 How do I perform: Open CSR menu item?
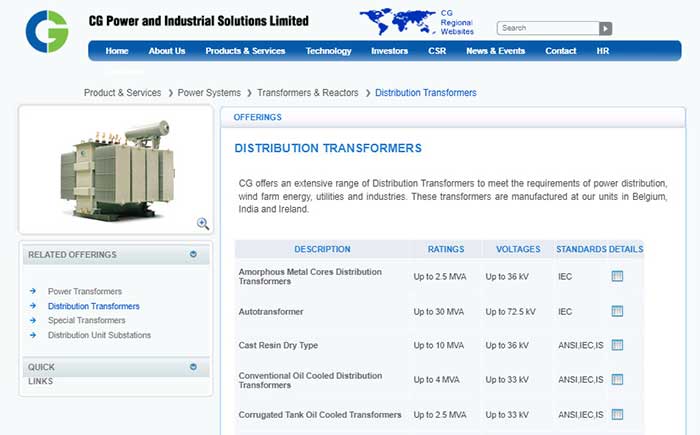pyautogui.click(x=437, y=51)
